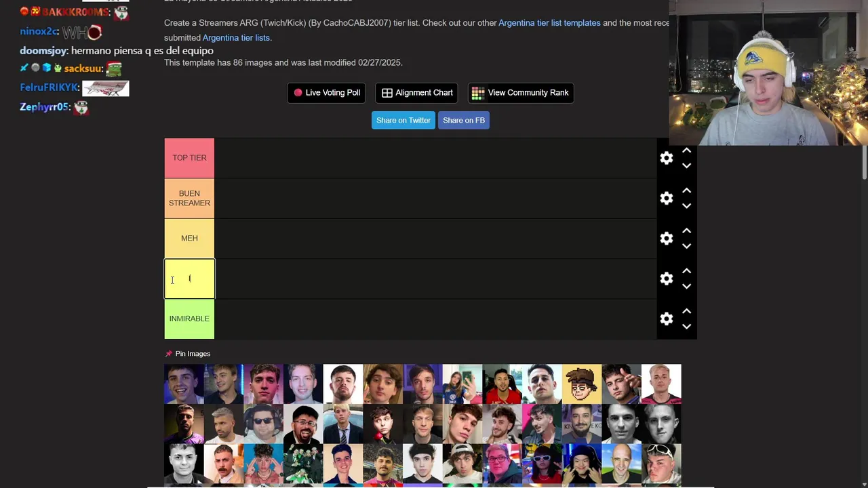Image resolution: width=868 pixels, height=488 pixels.
Task: Select the woman's mirror selfie thumbnail
Action: pos(462,384)
